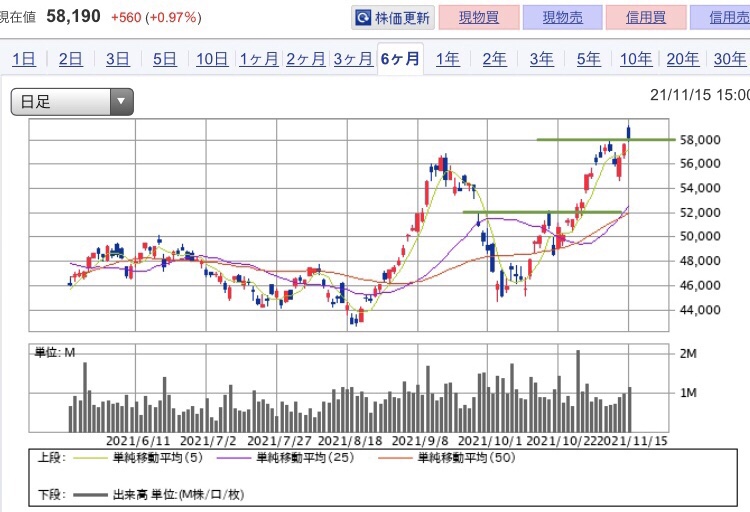Screen dimensions: 750x512
Task: Click the latest candlestick above 58,000
Action: 629,132
